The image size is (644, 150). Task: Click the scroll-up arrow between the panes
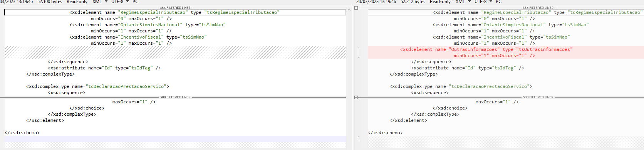[349, 10]
